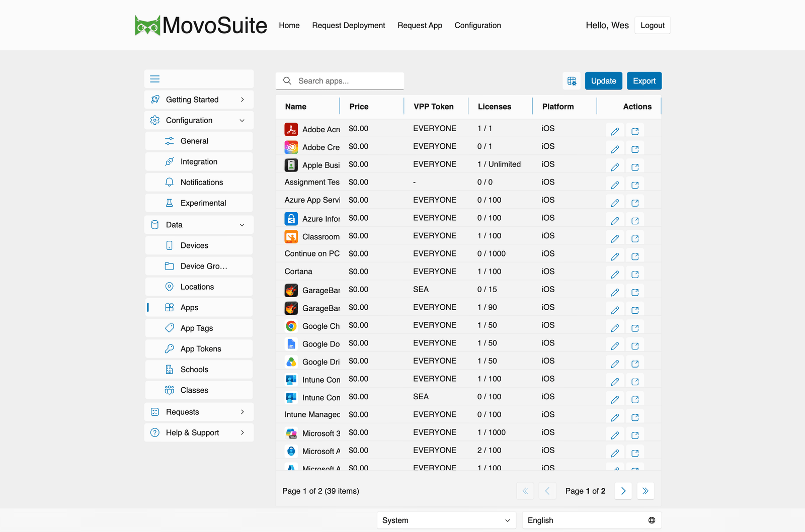Open Request Deployment in top navigation
The height and width of the screenshot is (532, 805).
[x=349, y=25]
